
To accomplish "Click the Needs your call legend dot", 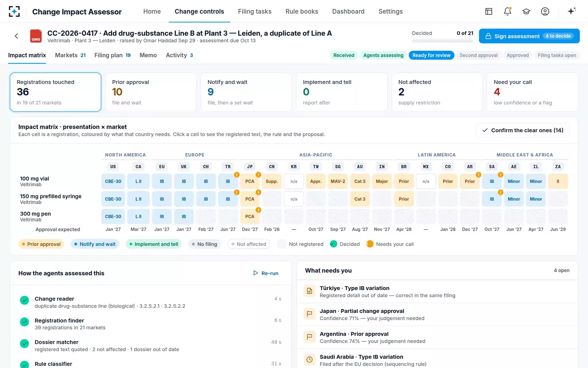I will [370, 244].
